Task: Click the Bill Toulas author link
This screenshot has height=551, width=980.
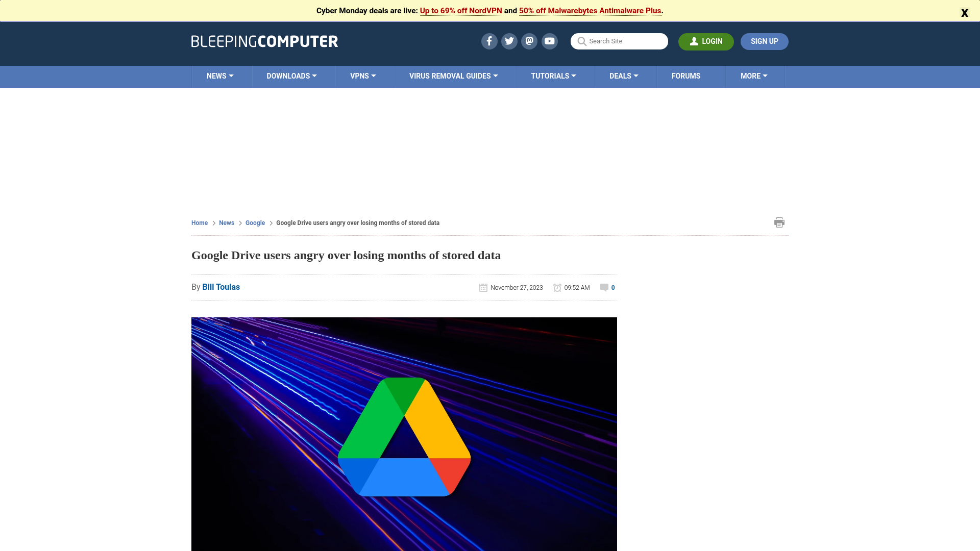Action: tap(221, 287)
